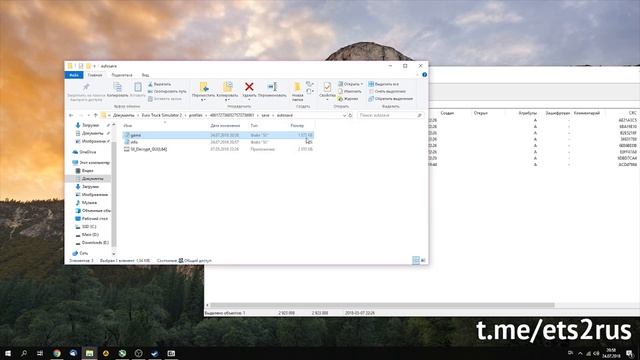
Task: Click Euro Truck Simulator 2 in the breadcrumb
Action: pyautogui.click(x=162, y=116)
